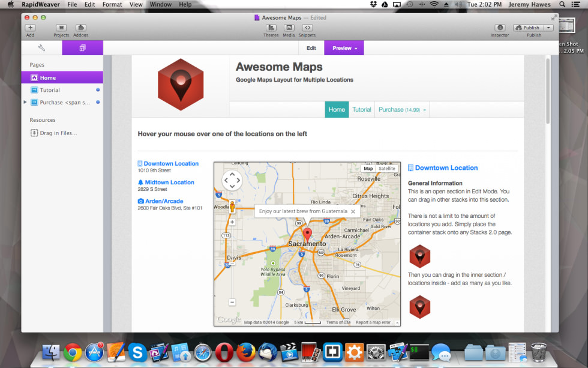Click the Street View pegman icon
This screenshot has width=588, height=368.
[232, 207]
